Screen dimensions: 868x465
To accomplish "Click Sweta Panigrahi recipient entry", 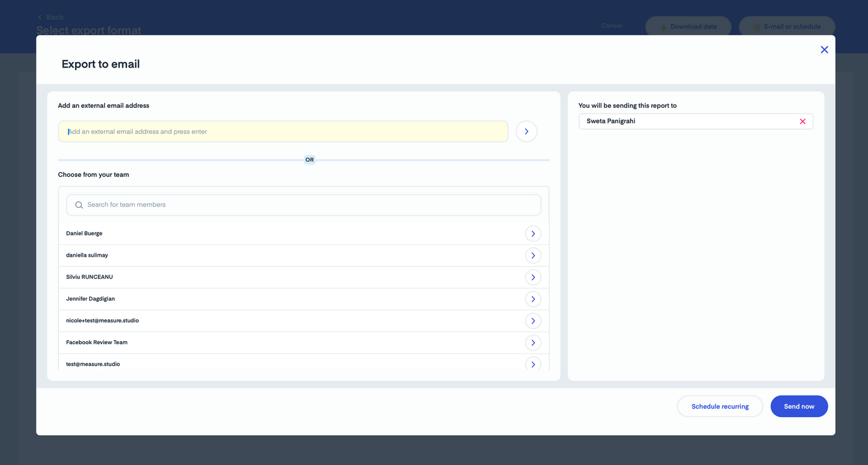I will click(696, 122).
